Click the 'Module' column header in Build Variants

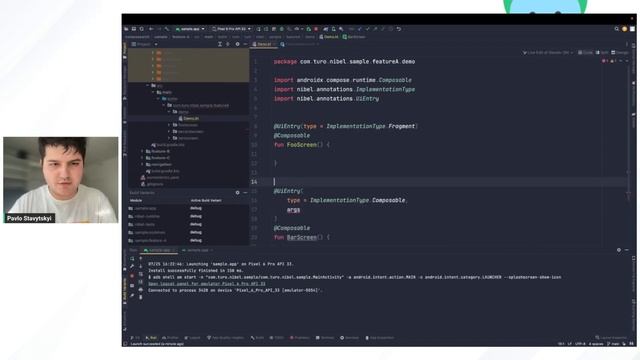pyautogui.click(x=136, y=200)
